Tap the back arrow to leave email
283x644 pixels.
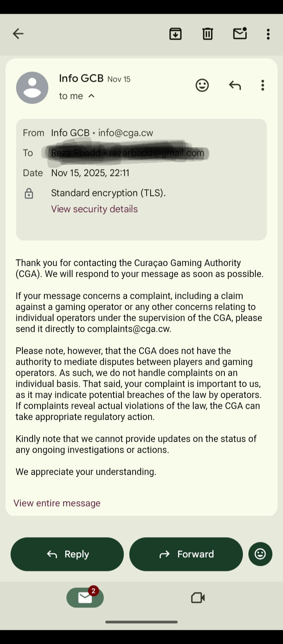18,34
